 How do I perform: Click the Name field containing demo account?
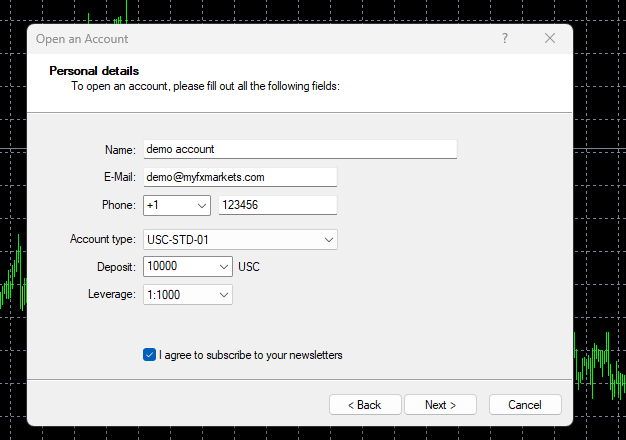(300, 149)
